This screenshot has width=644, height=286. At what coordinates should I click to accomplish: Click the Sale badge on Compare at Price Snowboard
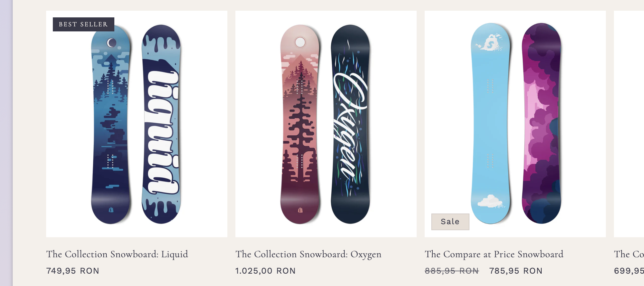450,221
